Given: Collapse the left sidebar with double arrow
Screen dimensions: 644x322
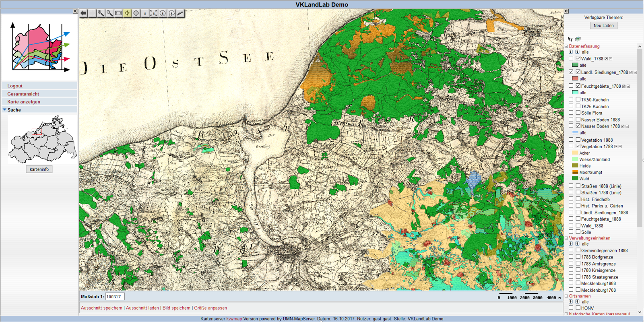Looking at the screenshot, I should click(x=75, y=11).
